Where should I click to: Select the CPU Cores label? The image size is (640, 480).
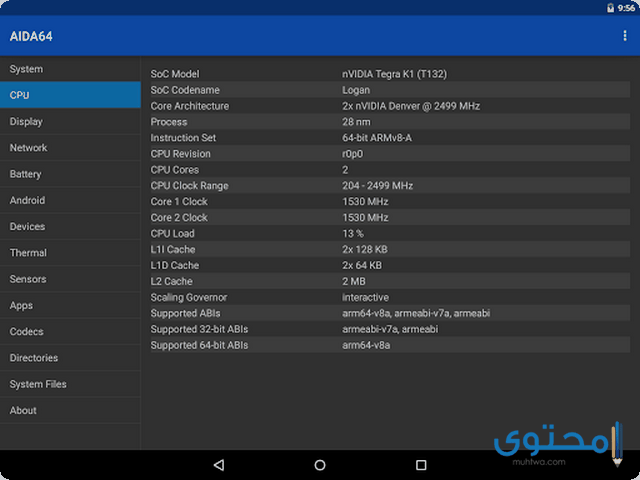(175, 169)
